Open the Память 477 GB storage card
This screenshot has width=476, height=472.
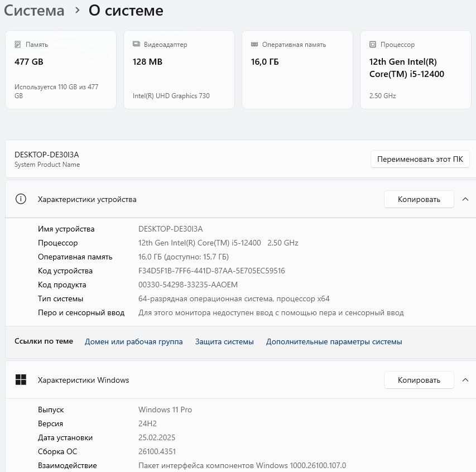coord(61,70)
